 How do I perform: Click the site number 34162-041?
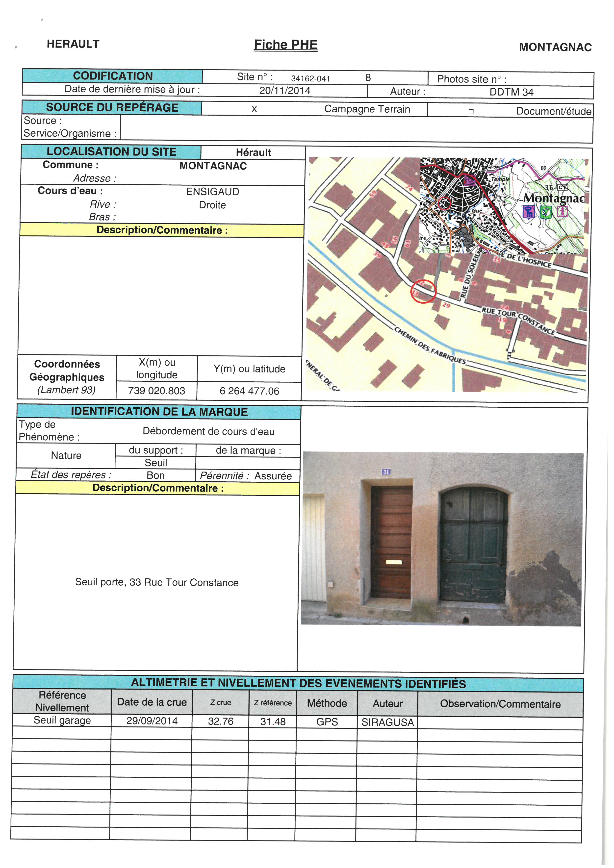click(x=310, y=79)
